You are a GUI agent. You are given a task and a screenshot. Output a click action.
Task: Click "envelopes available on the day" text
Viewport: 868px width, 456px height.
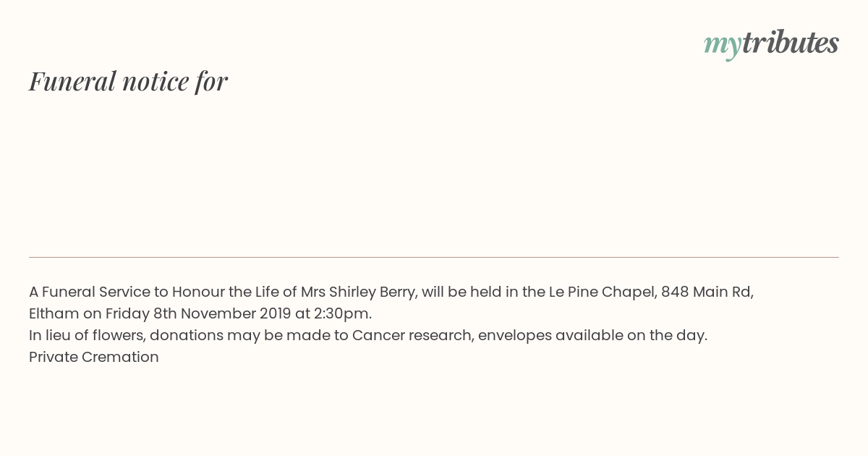click(x=592, y=335)
